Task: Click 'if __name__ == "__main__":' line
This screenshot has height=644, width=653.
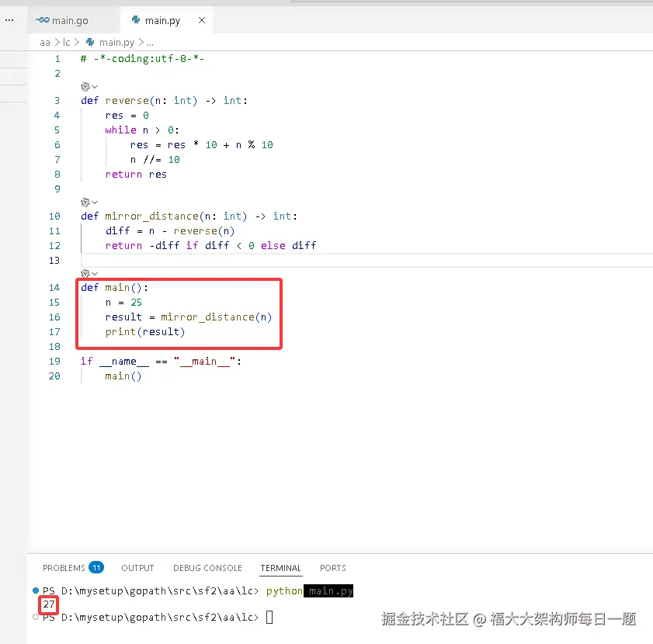Action: [x=162, y=362]
